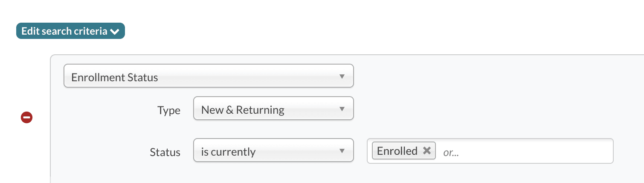Click the "New & Returning" text
The height and width of the screenshot is (183, 644).
tap(243, 110)
